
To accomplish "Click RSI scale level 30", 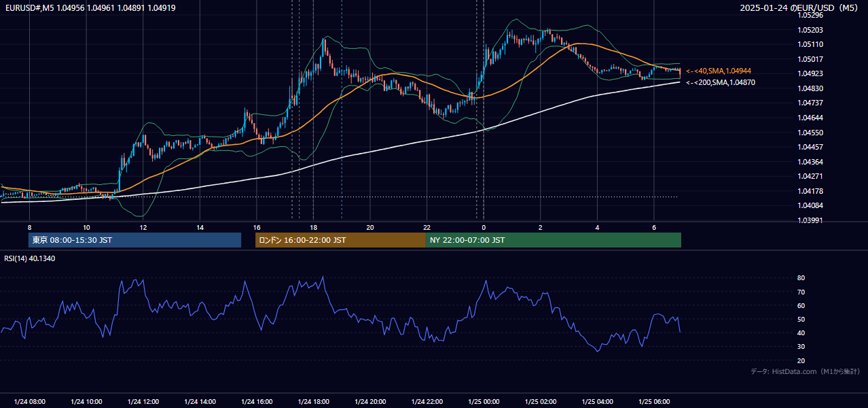I will coord(801,347).
